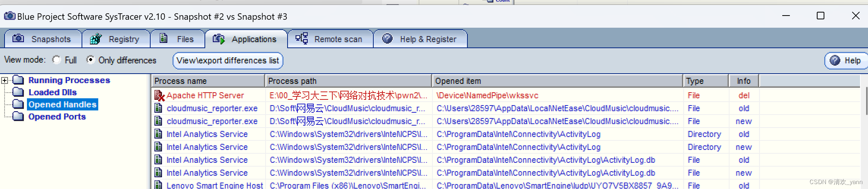This screenshot has height=189, width=868.
Task: Click file icon of cloudmusic_reporter.exe old row
Action: coord(159,108)
